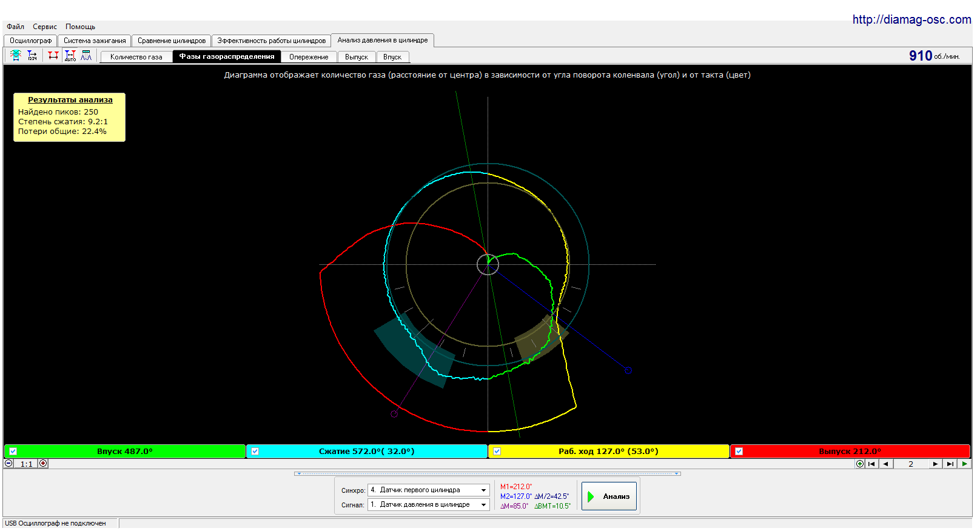The image size is (980, 531).
Task: Open the Сервис menu
Action: point(45,27)
